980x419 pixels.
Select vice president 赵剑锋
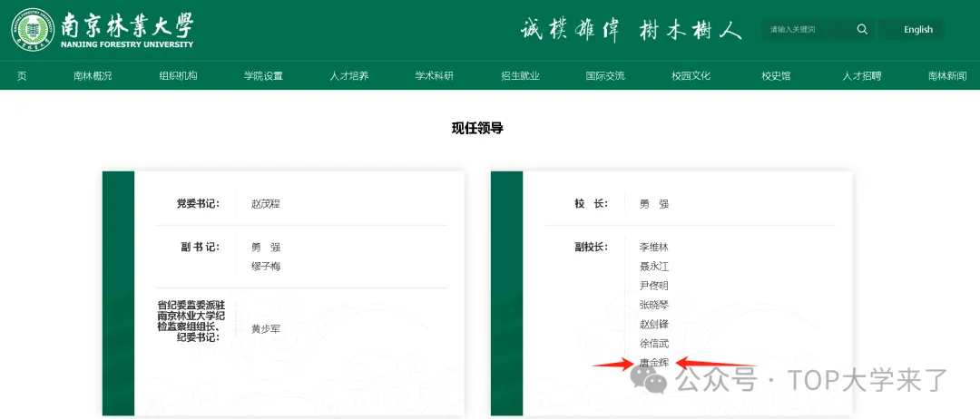653,325
